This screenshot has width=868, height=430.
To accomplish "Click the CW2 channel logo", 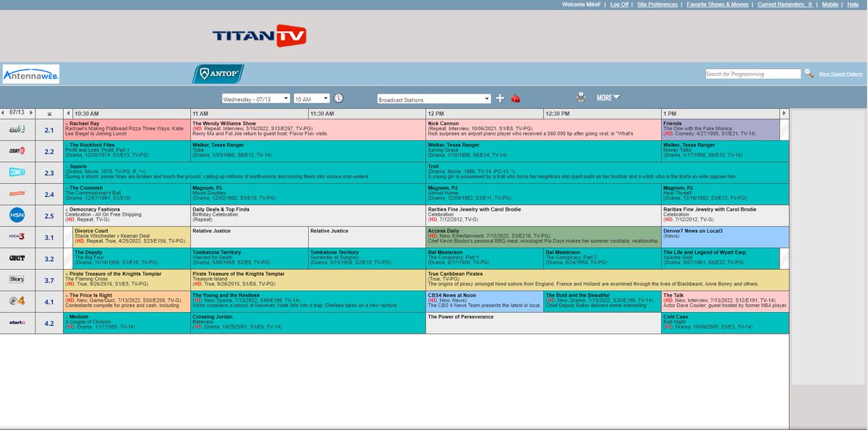I will pos(17,130).
